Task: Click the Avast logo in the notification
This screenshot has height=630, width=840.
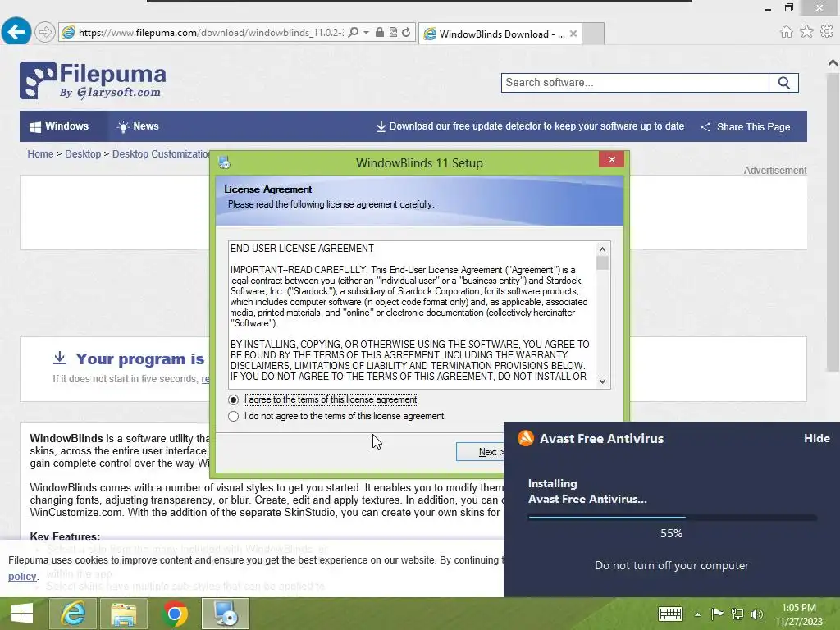Action: 526,438
